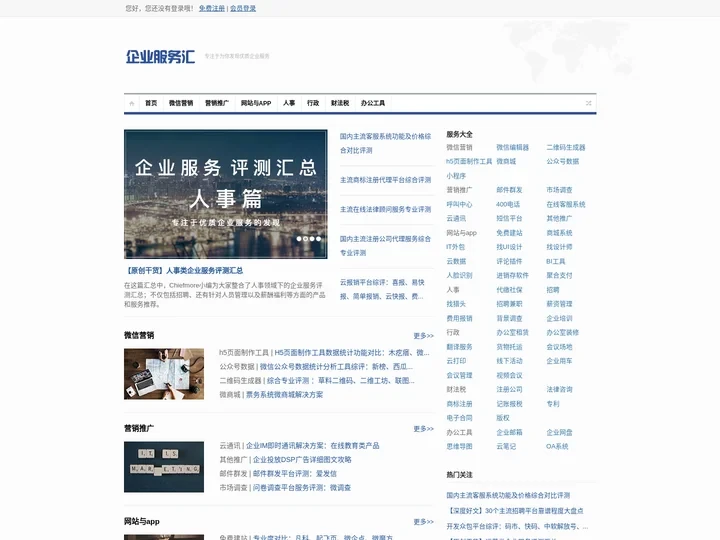Image resolution: width=720 pixels, height=540 pixels.
Task: Open the 人事 navigation menu
Action: tap(289, 103)
